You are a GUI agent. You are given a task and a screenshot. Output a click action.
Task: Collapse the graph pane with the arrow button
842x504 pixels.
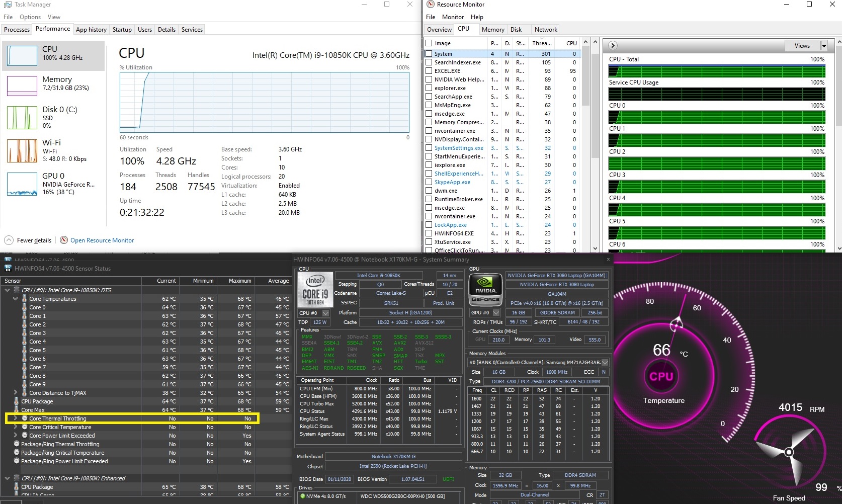[x=613, y=45]
